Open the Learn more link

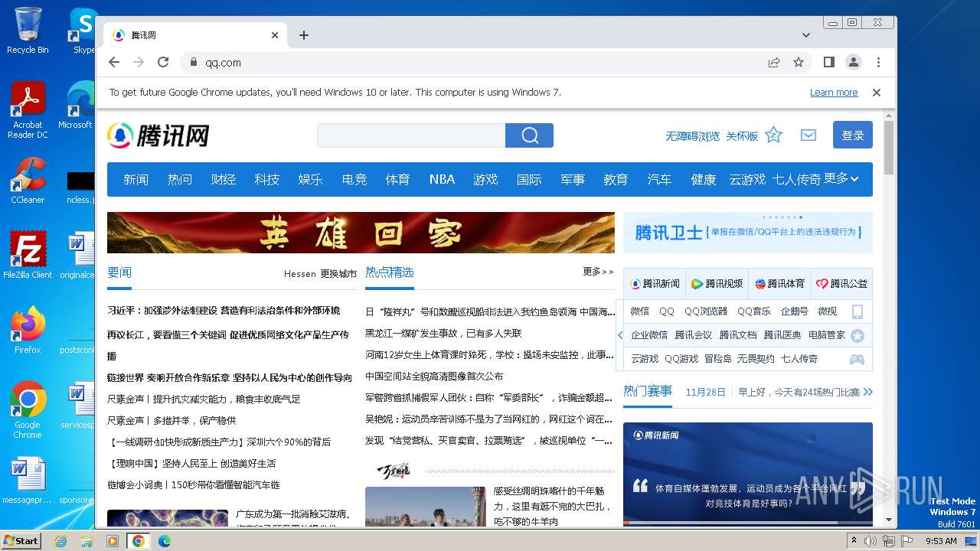(x=834, y=93)
